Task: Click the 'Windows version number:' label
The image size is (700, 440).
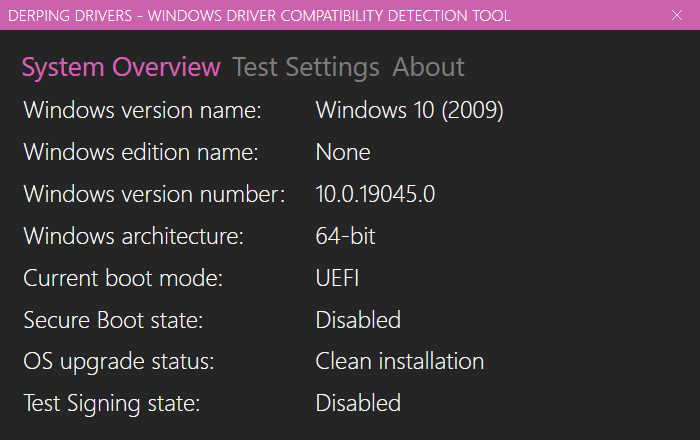Action: 154,194
